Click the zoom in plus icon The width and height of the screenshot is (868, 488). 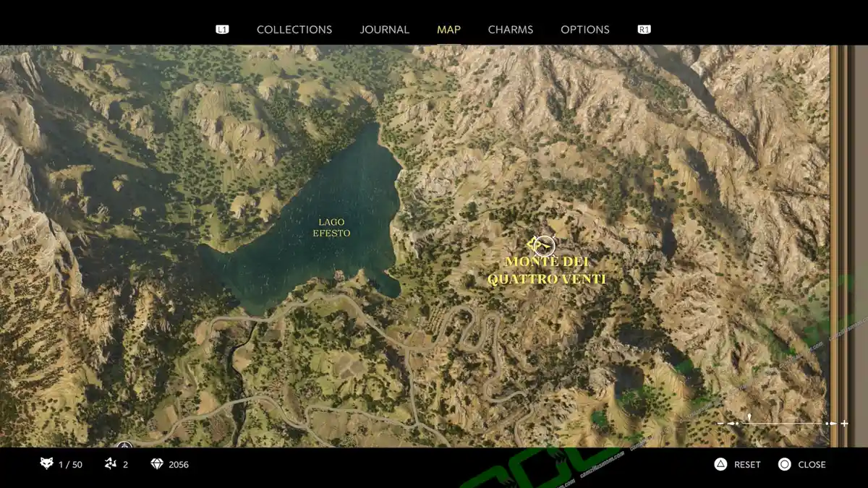coord(843,423)
